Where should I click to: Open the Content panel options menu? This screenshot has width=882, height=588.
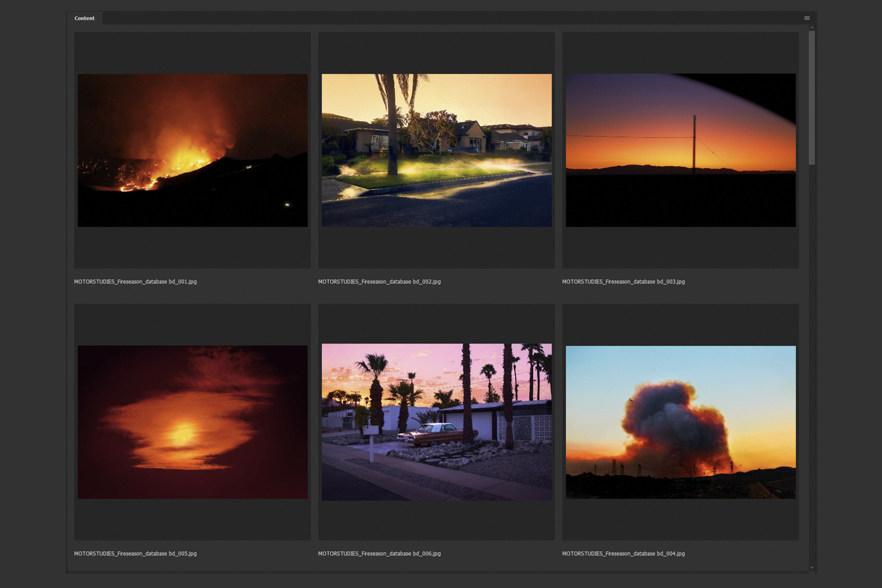click(x=807, y=18)
